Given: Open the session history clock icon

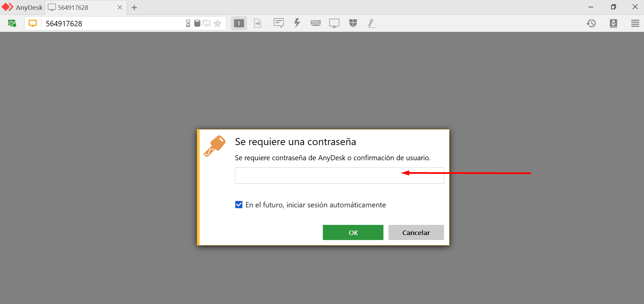Looking at the screenshot, I should (x=591, y=23).
